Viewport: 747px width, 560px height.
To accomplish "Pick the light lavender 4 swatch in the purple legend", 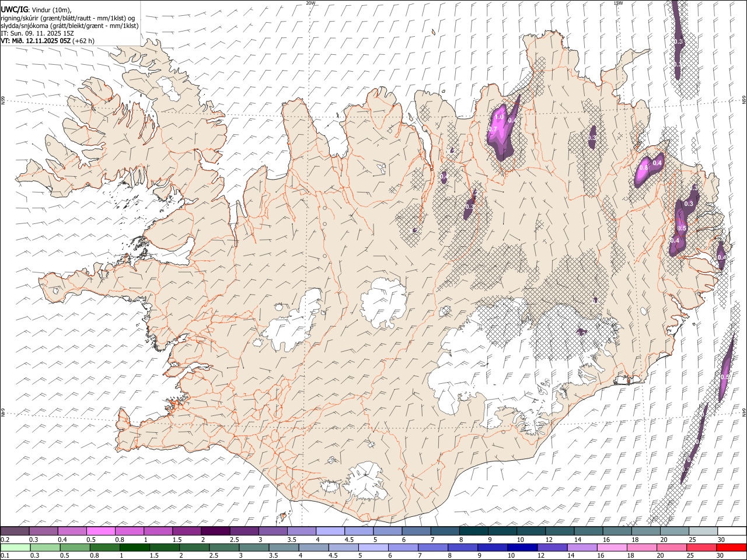I will pos(330,531).
